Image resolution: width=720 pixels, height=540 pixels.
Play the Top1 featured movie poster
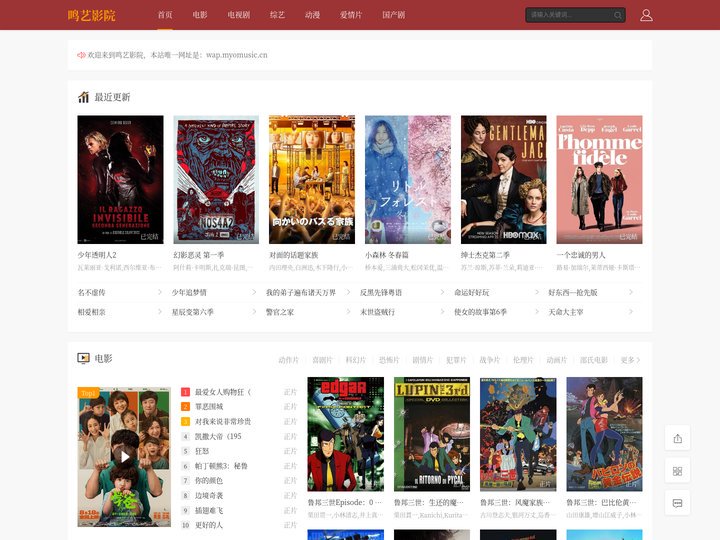[x=124, y=457]
